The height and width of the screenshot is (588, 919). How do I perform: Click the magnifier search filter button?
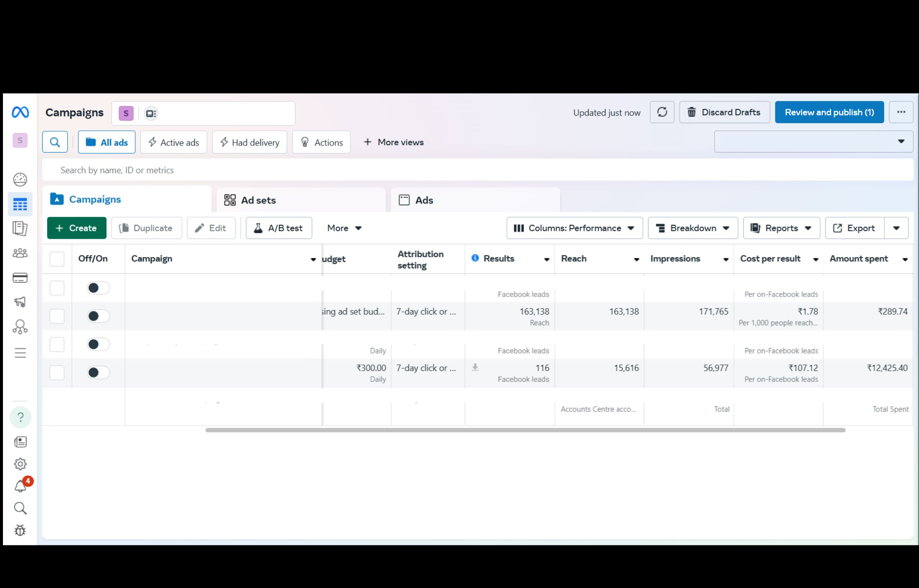click(55, 142)
